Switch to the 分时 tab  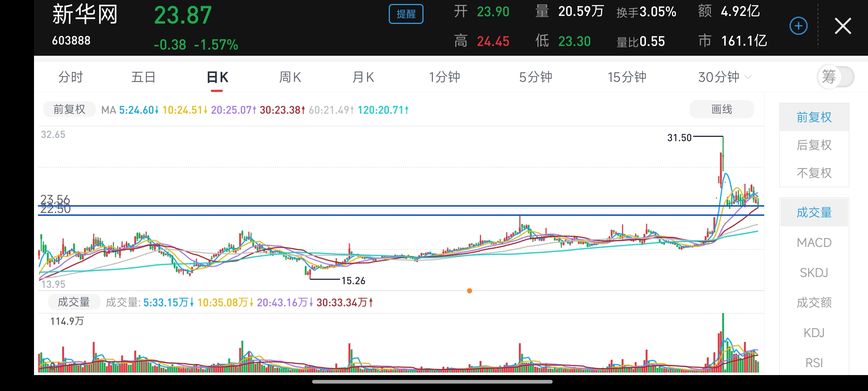tap(71, 77)
